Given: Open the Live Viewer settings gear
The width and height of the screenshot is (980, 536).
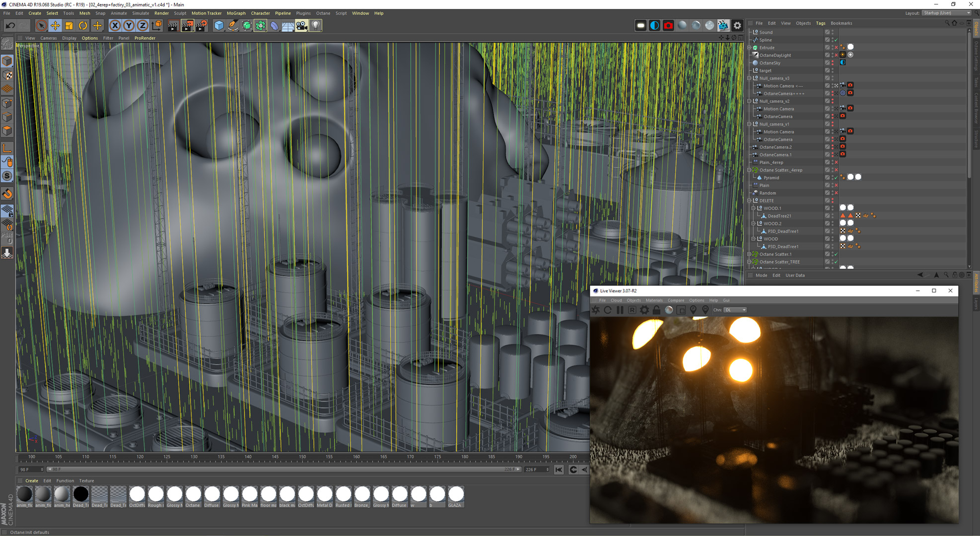Looking at the screenshot, I should click(644, 310).
